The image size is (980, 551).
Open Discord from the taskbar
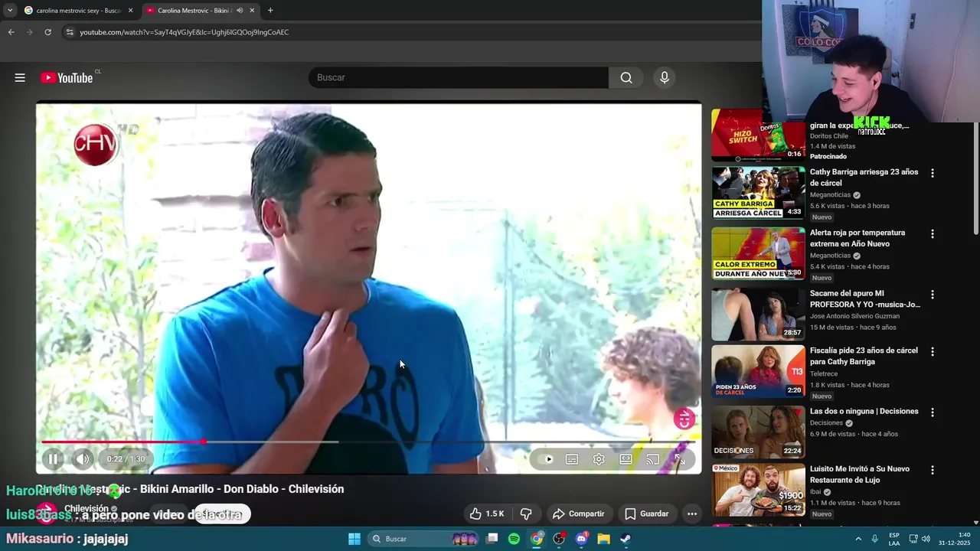[581, 539]
